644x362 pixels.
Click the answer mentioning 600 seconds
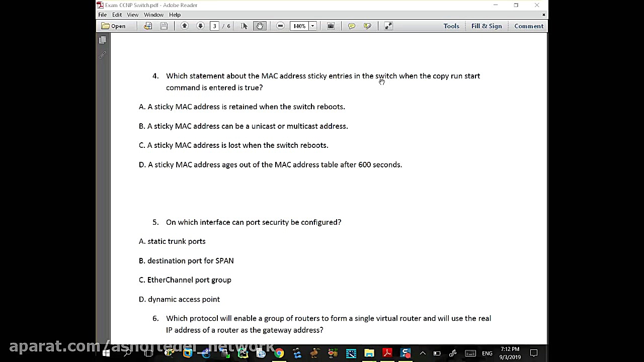pos(270,165)
